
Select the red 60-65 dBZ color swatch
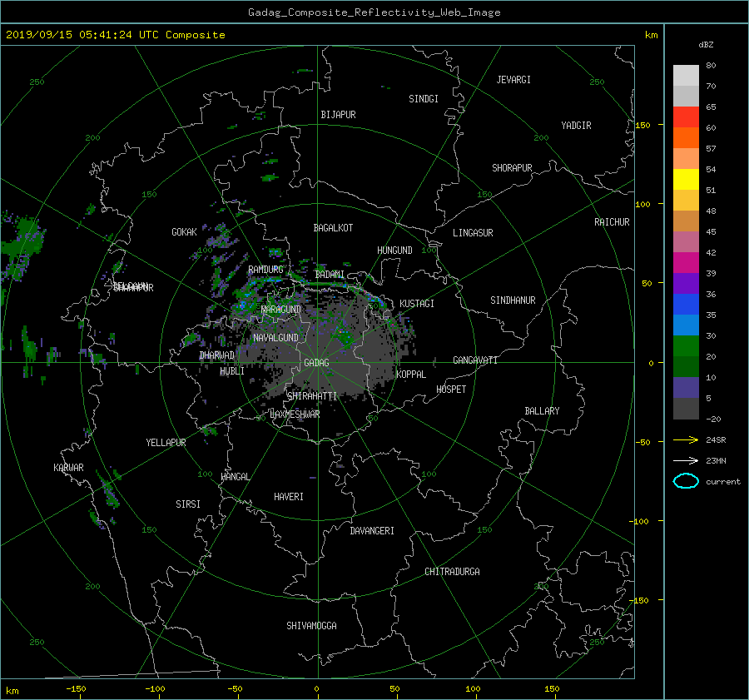[686, 117]
